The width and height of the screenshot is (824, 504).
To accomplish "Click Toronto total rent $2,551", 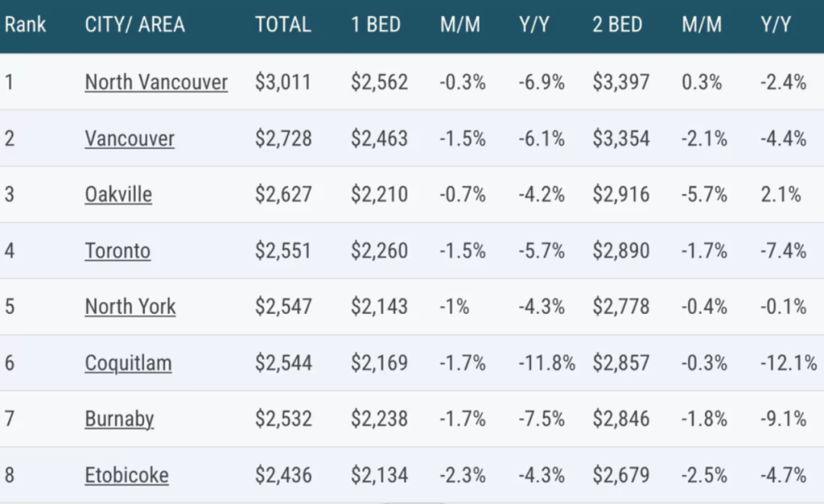I will [283, 251].
